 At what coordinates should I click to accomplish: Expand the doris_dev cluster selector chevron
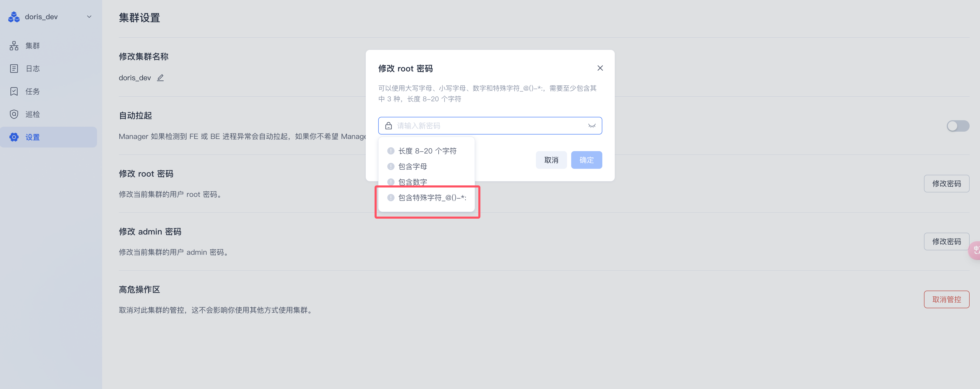click(x=89, y=17)
